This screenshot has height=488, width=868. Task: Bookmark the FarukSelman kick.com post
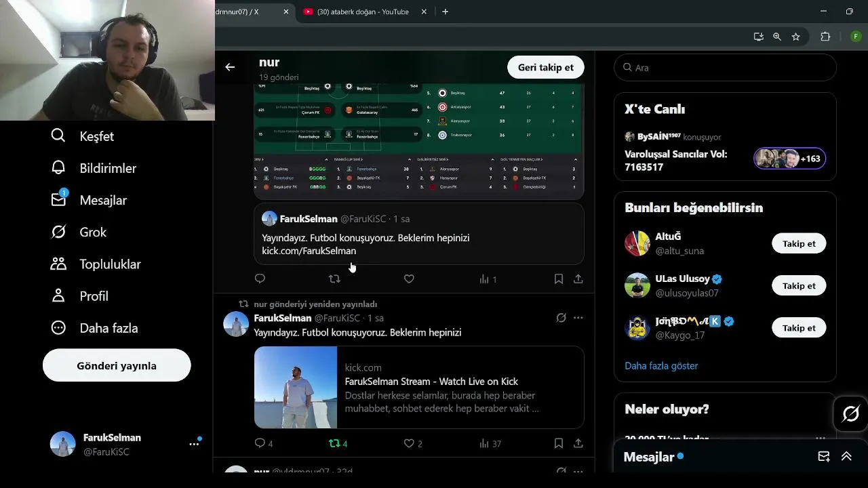[x=559, y=443]
